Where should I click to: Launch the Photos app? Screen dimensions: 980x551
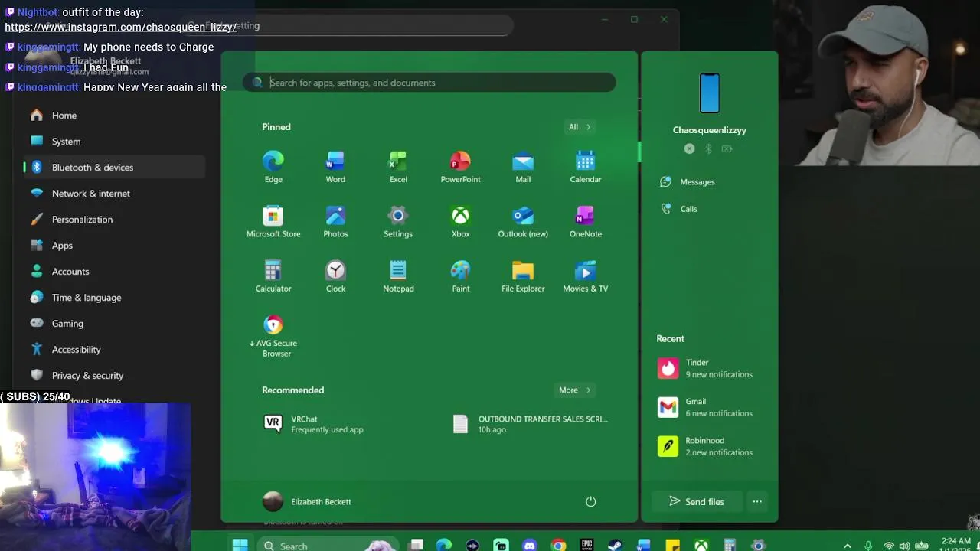click(335, 222)
